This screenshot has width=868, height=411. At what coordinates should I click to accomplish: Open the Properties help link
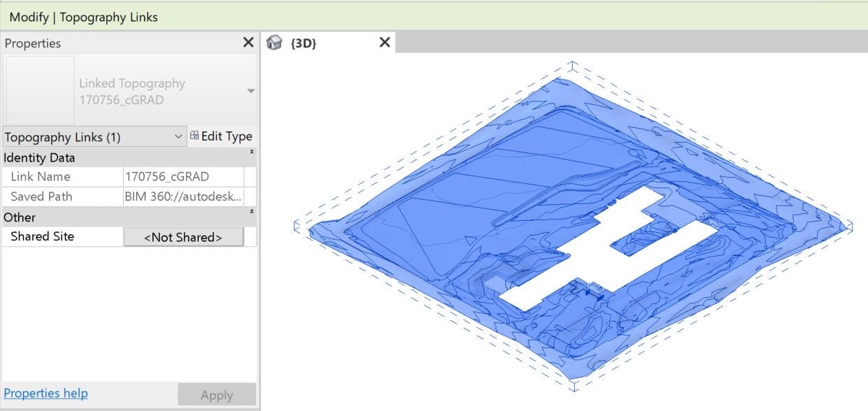tap(45, 393)
